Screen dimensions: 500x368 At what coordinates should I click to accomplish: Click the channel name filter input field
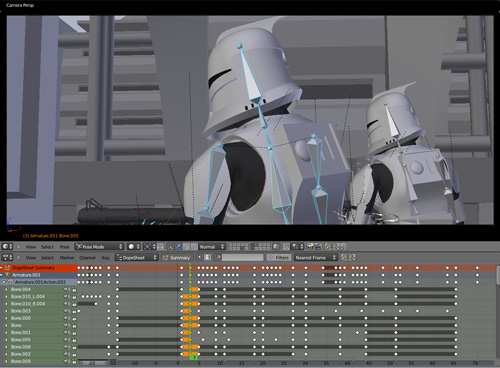[242, 257]
